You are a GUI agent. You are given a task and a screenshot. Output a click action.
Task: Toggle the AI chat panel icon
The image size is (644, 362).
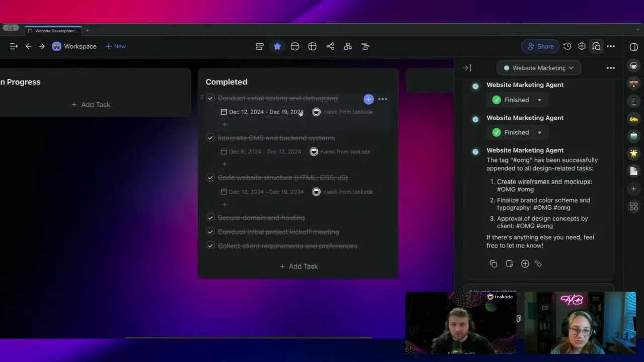point(596,46)
